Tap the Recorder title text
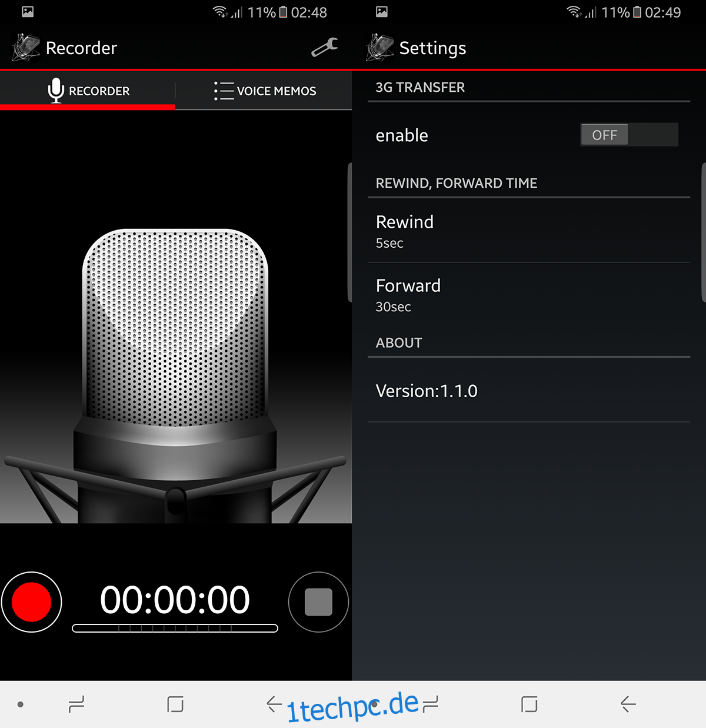 (81, 48)
